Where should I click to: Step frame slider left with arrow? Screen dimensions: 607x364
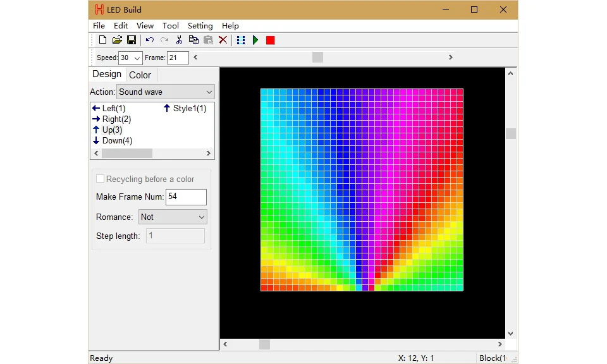[x=195, y=58]
